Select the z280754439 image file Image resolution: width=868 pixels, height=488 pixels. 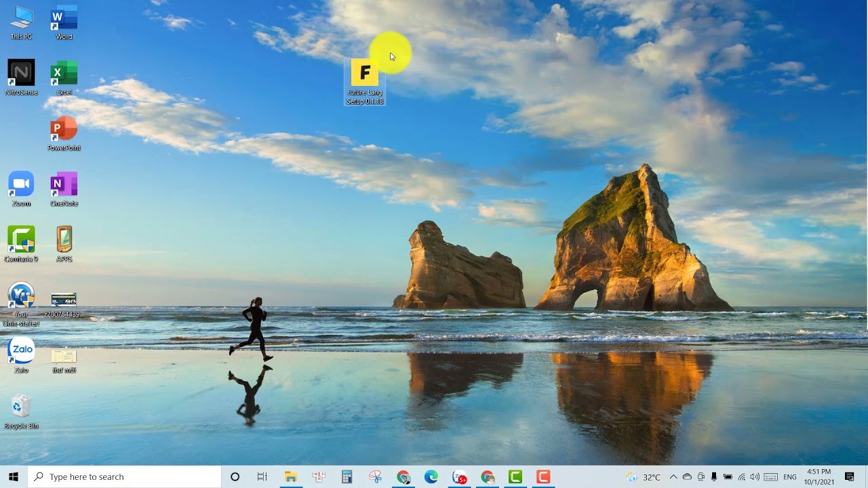(64, 304)
